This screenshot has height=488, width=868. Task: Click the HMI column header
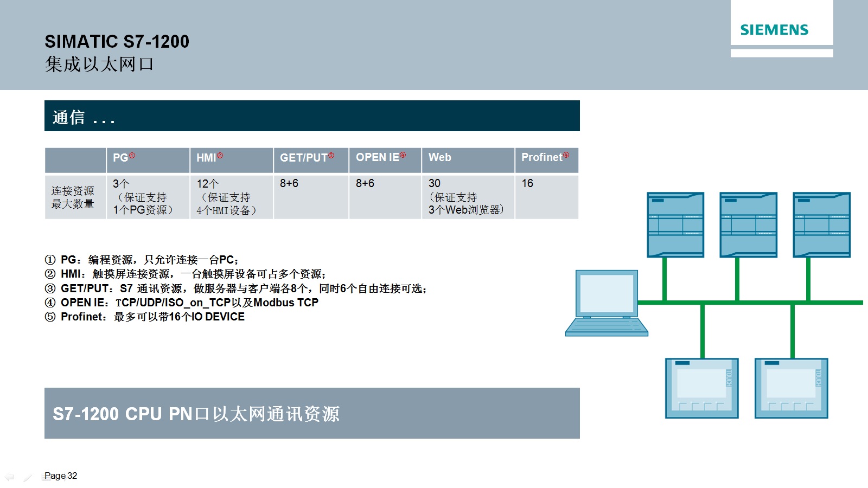click(x=232, y=160)
